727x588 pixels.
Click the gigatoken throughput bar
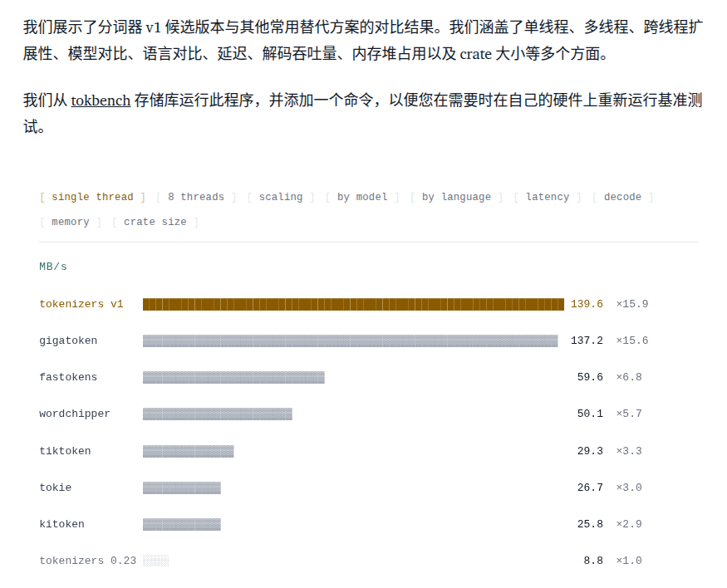pyautogui.click(x=351, y=341)
